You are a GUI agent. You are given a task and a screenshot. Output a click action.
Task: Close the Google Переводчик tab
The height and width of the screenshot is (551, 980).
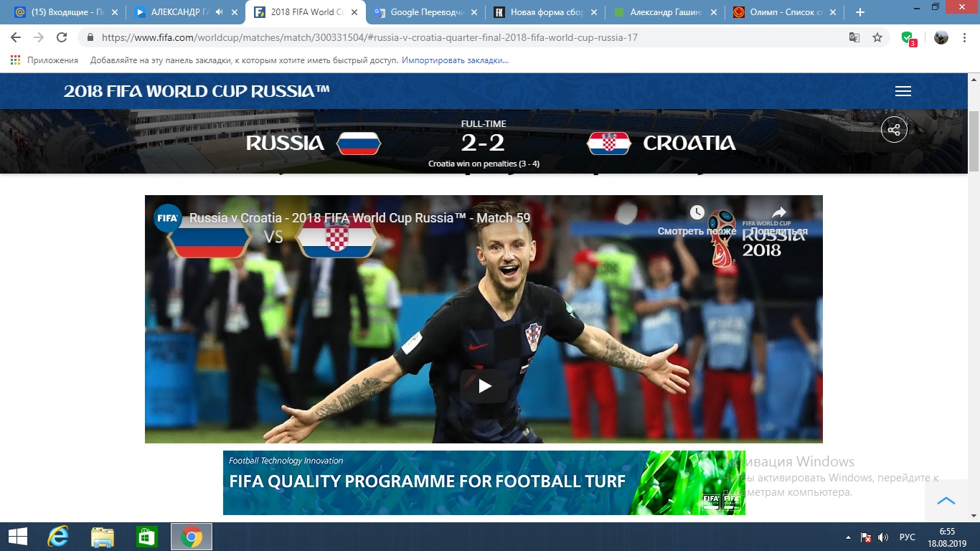click(x=473, y=12)
